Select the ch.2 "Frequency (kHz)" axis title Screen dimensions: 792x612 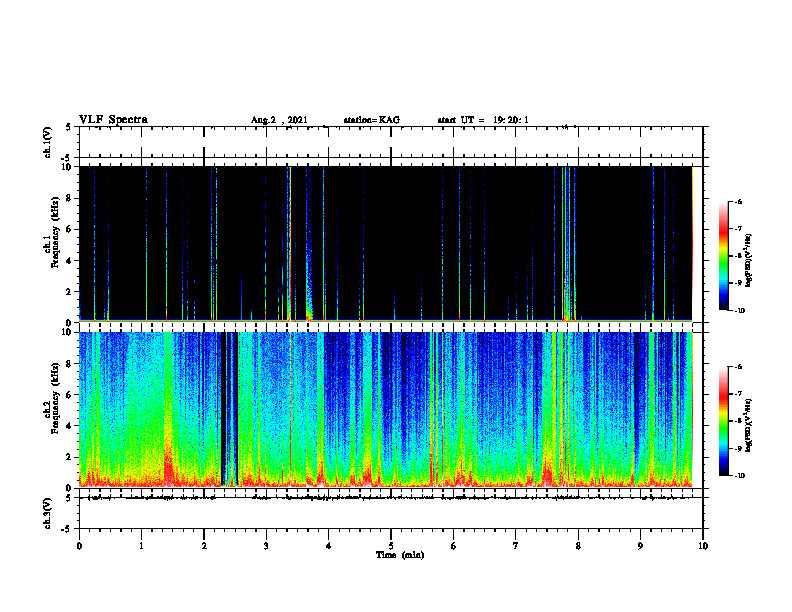click(x=55, y=398)
